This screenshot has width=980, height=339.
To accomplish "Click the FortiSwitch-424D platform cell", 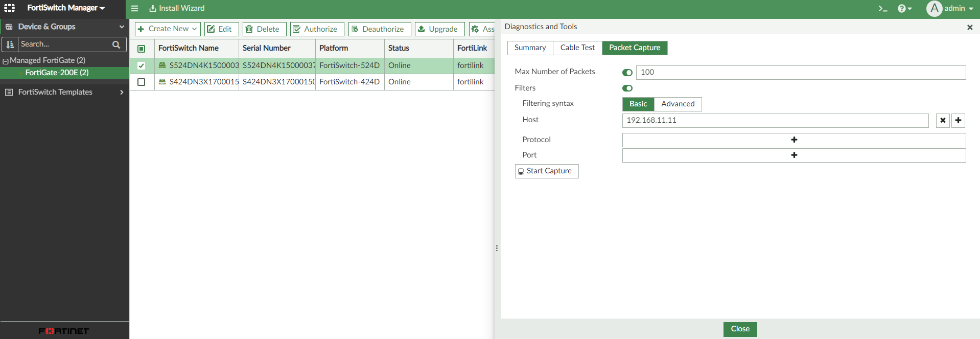I will point(349,82).
